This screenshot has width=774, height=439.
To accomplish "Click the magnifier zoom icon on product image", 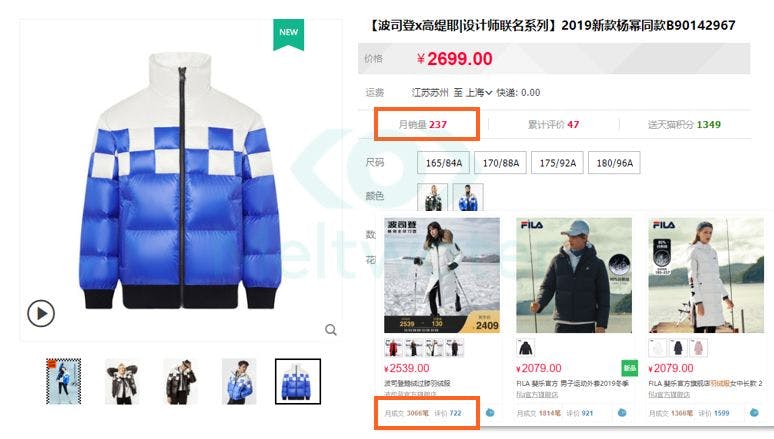I will [x=331, y=329].
